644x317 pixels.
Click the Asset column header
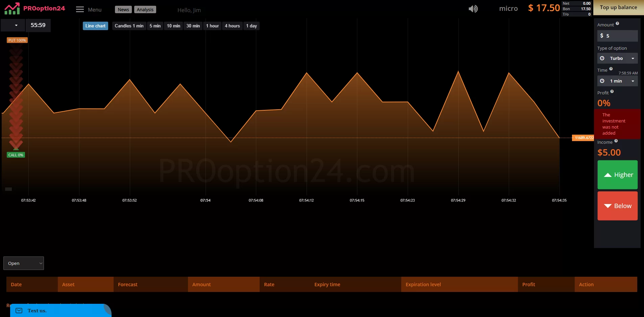click(86, 285)
